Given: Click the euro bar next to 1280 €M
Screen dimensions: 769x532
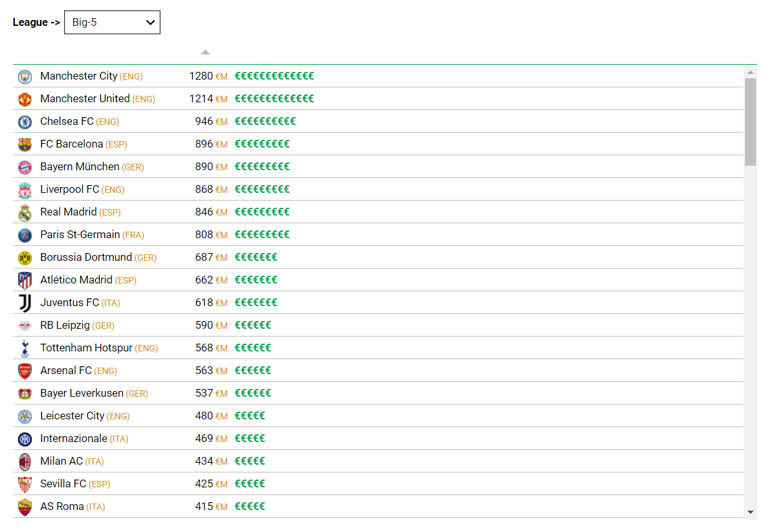Looking at the screenshot, I should pos(274,76).
